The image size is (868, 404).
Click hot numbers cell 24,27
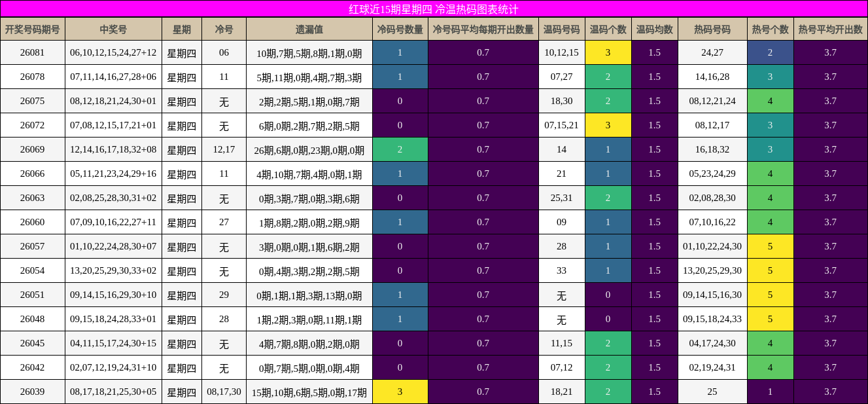pyautogui.click(x=713, y=52)
